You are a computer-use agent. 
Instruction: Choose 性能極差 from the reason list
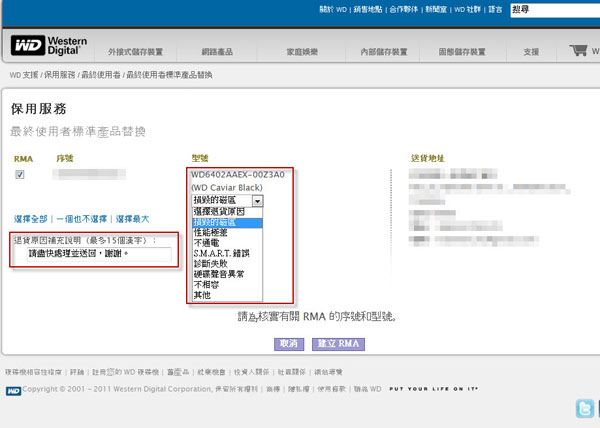[x=210, y=233]
